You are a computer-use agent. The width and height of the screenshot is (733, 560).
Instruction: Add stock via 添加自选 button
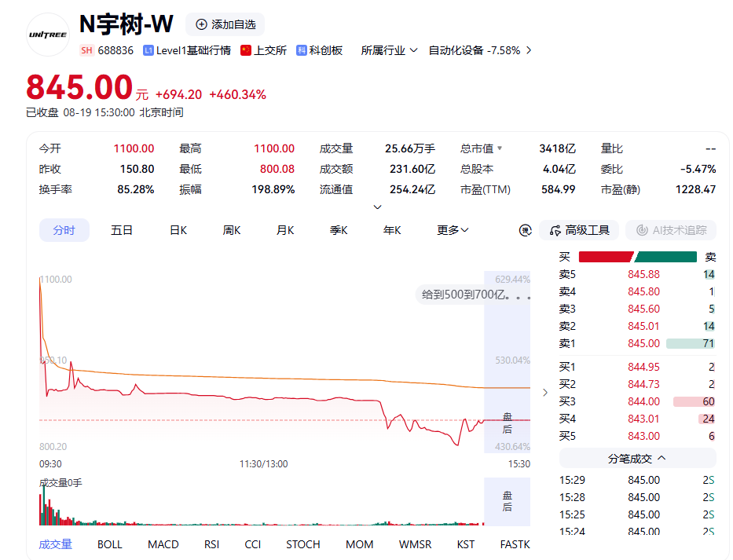(225, 24)
